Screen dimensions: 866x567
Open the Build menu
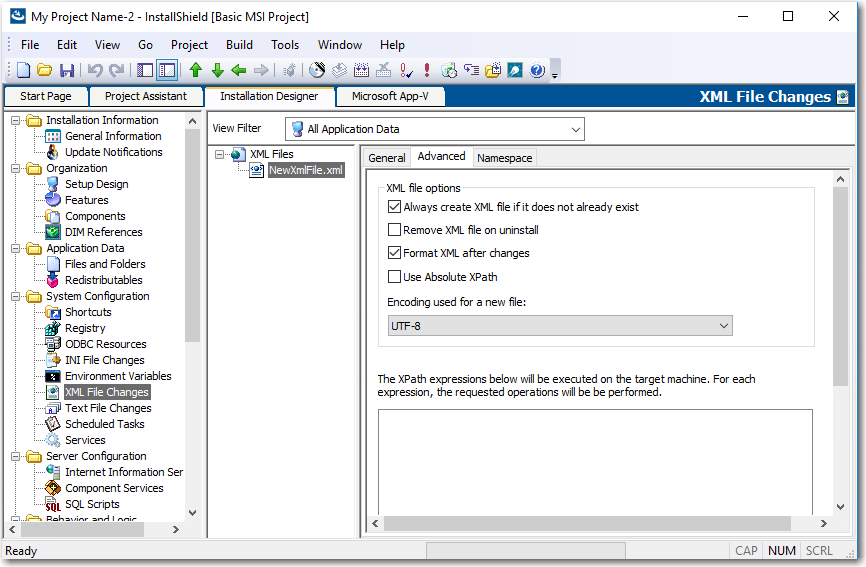coord(239,45)
